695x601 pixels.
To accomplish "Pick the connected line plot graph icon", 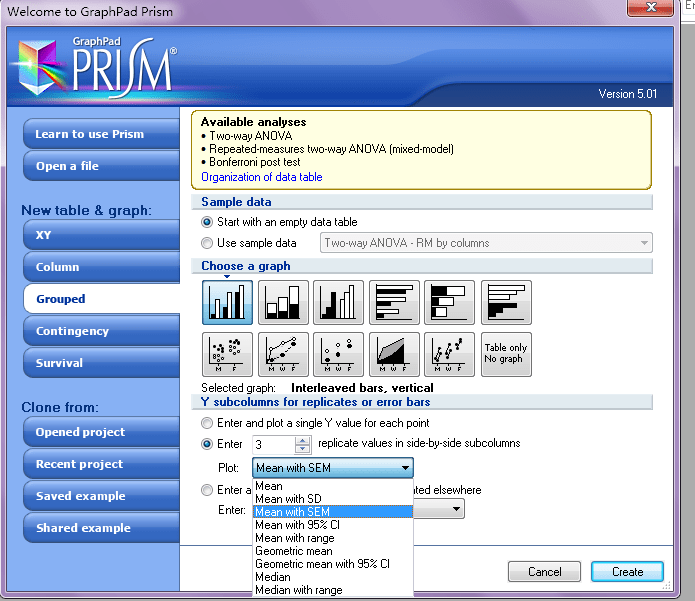I will point(282,354).
